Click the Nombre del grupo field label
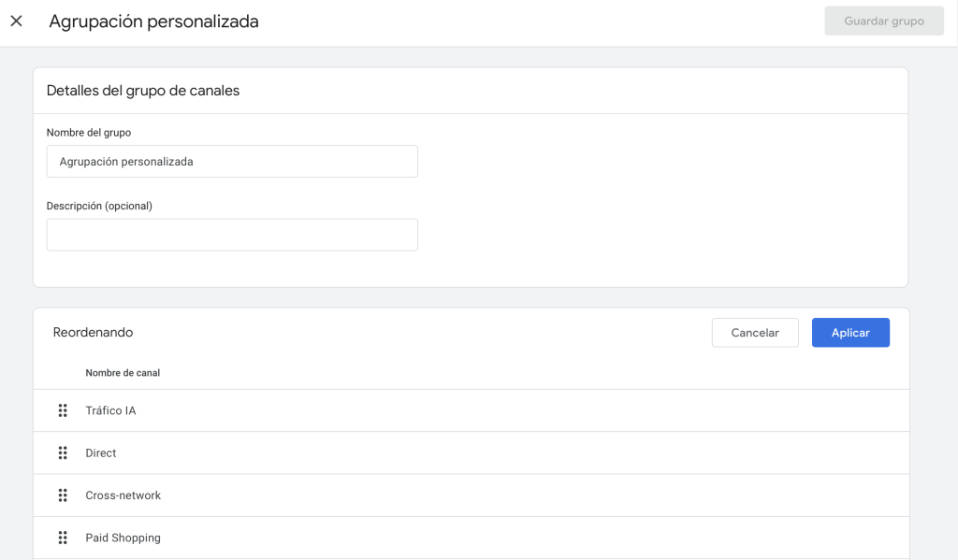Image resolution: width=958 pixels, height=560 pixels. pos(89,133)
